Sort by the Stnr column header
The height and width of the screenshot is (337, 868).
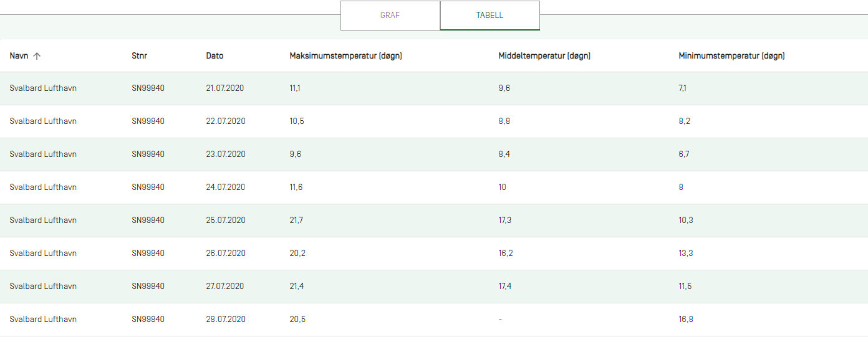(x=140, y=56)
